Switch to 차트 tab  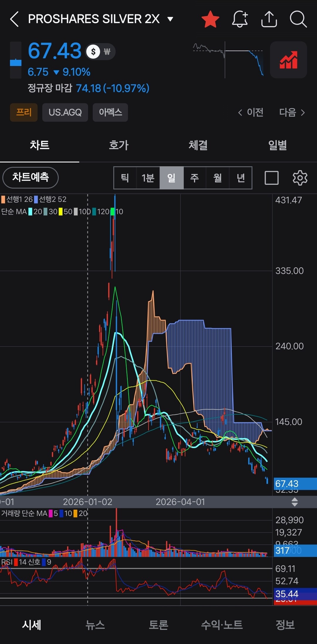pos(40,145)
